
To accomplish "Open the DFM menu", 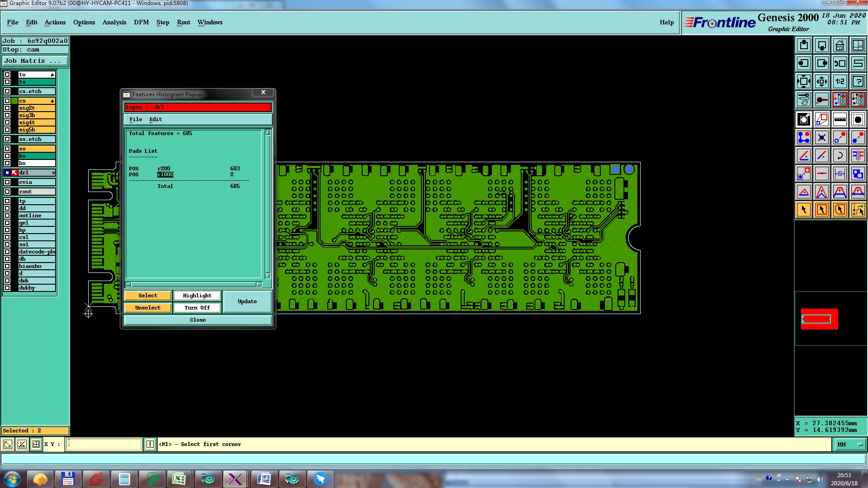I will coord(141,22).
